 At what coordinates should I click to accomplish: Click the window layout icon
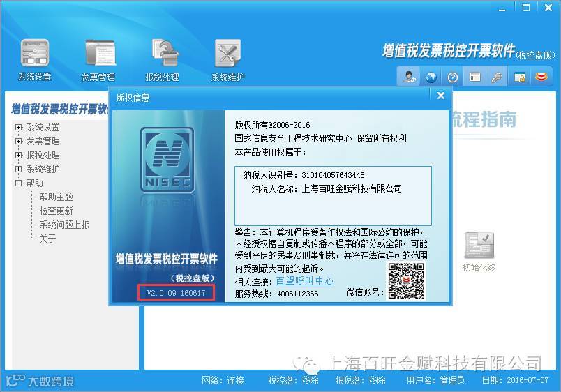[x=474, y=77]
